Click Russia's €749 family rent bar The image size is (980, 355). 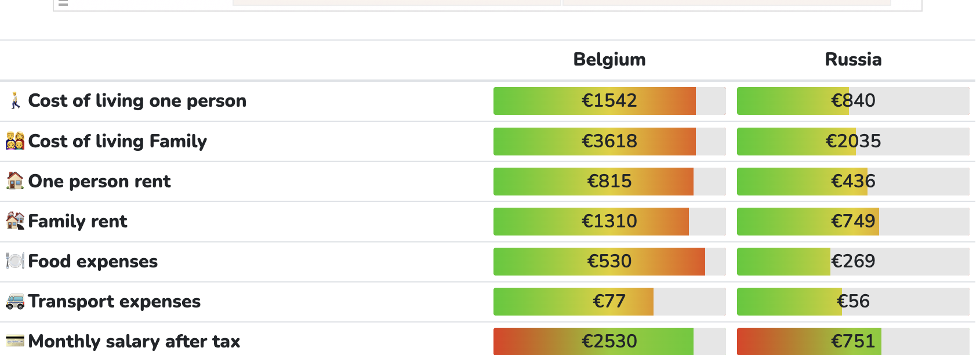[x=853, y=222]
